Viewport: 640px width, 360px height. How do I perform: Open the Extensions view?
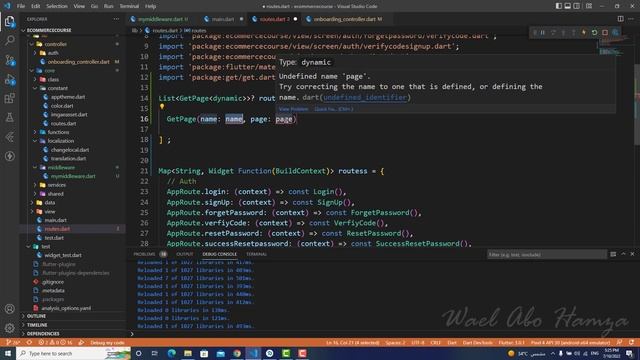pyautogui.click(x=10, y=98)
